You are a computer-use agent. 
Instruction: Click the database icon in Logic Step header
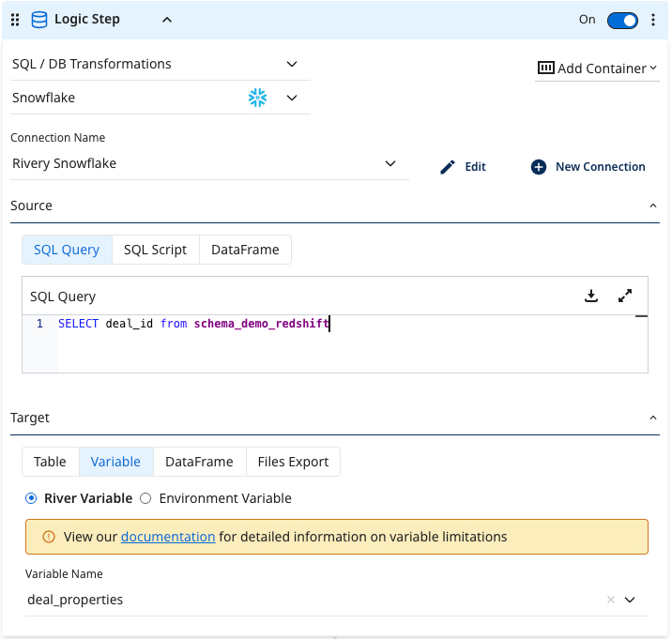click(39, 20)
